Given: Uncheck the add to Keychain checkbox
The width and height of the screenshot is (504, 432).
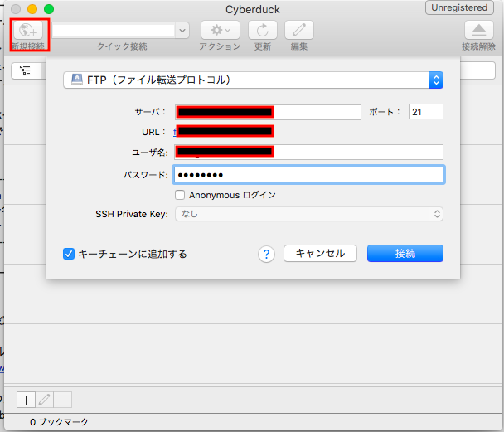Looking at the screenshot, I should click(x=69, y=254).
